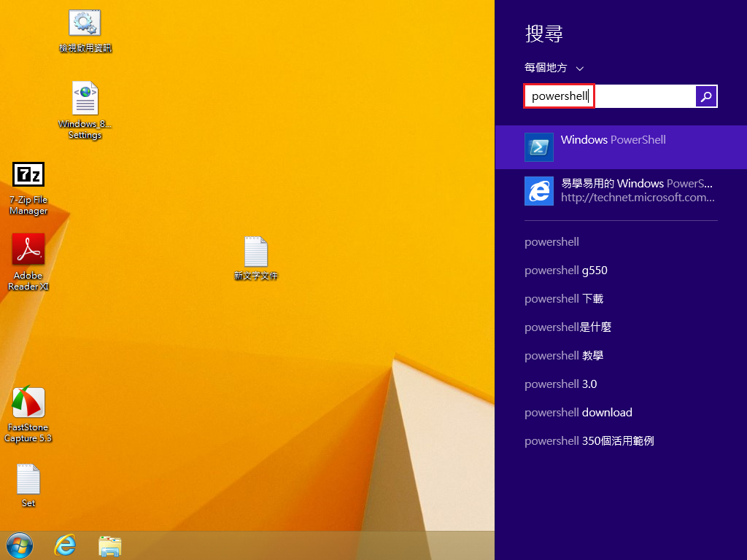
Task: Launch Internet Explorer from the taskbar
Action: pyautogui.click(x=65, y=545)
